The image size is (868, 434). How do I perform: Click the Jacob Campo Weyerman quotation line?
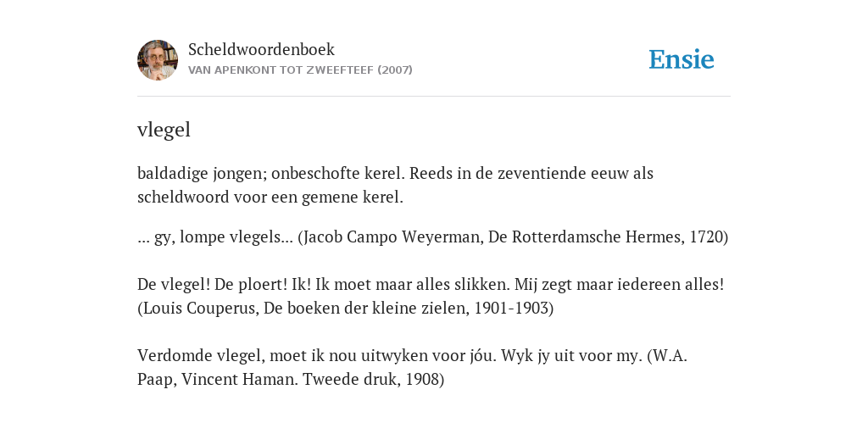tap(433, 237)
